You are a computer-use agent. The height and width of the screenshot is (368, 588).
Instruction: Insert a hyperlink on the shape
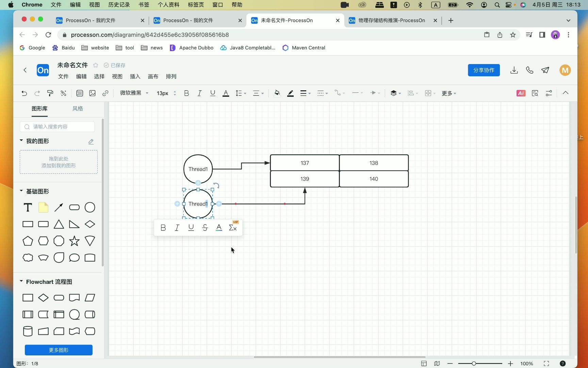[x=105, y=93]
